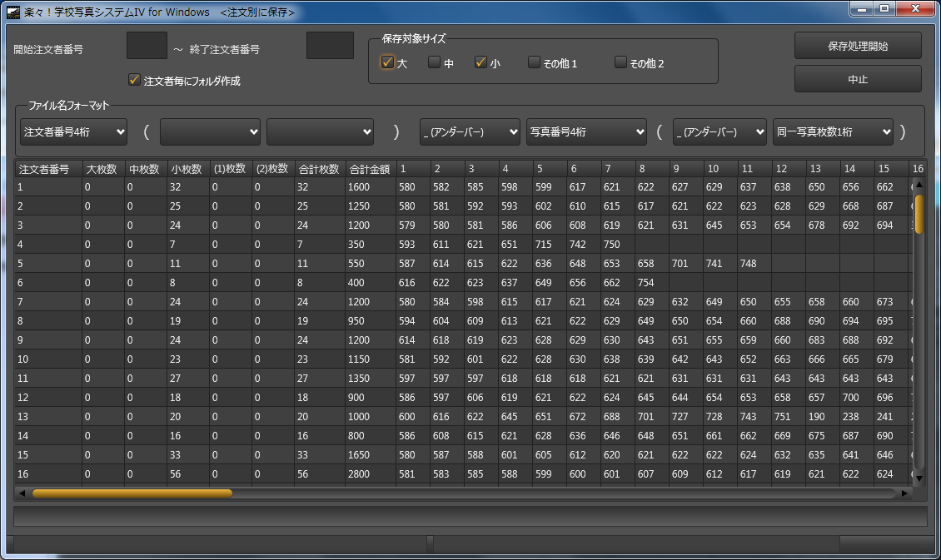Click the 合計金額 column header
Screen dimensions: 941x560
click(x=371, y=169)
